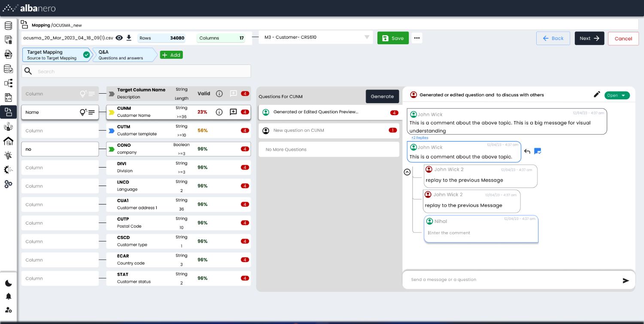Open user settings icon in sidebar bottom

[8, 310]
